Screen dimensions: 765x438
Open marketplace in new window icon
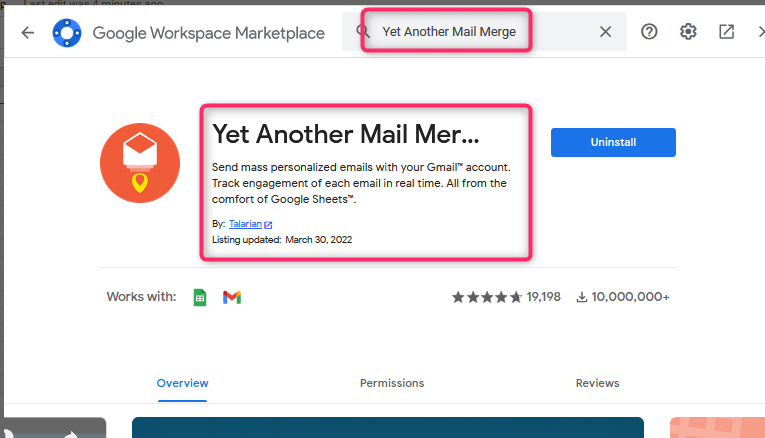[726, 32]
